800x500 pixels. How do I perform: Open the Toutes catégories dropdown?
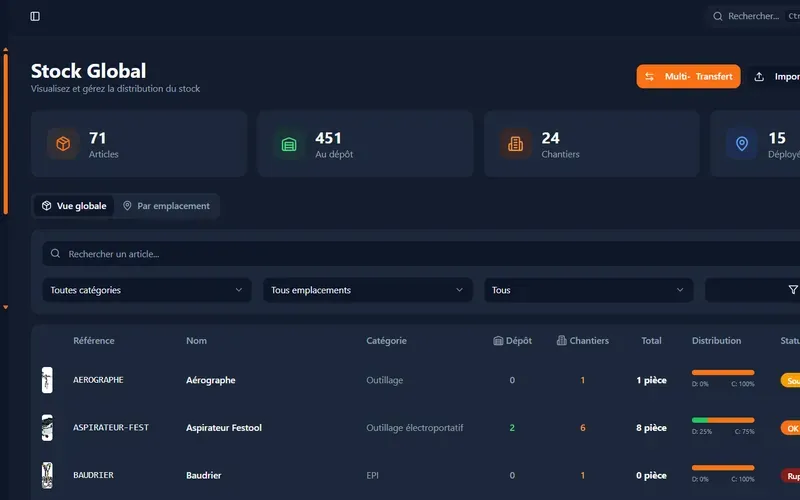146,290
